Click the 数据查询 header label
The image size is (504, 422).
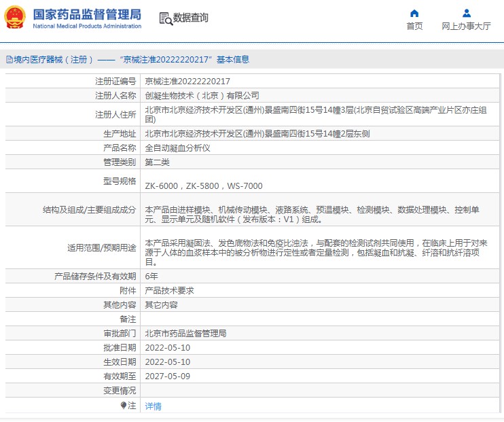tap(191, 18)
